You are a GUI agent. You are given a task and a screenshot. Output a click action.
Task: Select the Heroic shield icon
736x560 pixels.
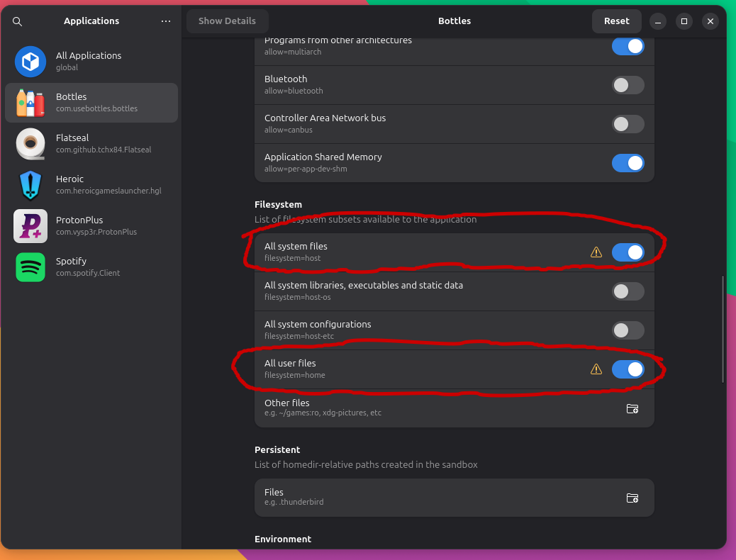click(30, 185)
